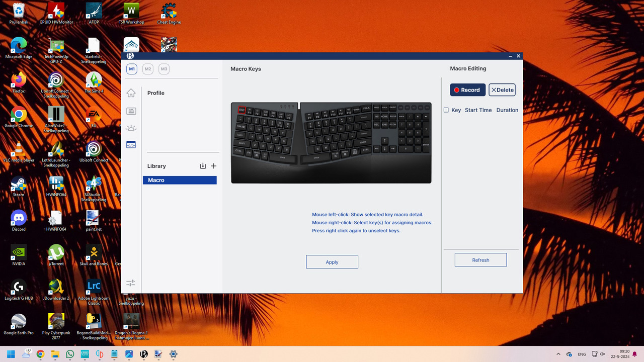Select the Firefox desktop icon
This screenshot has height=362, width=644.
(19, 82)
